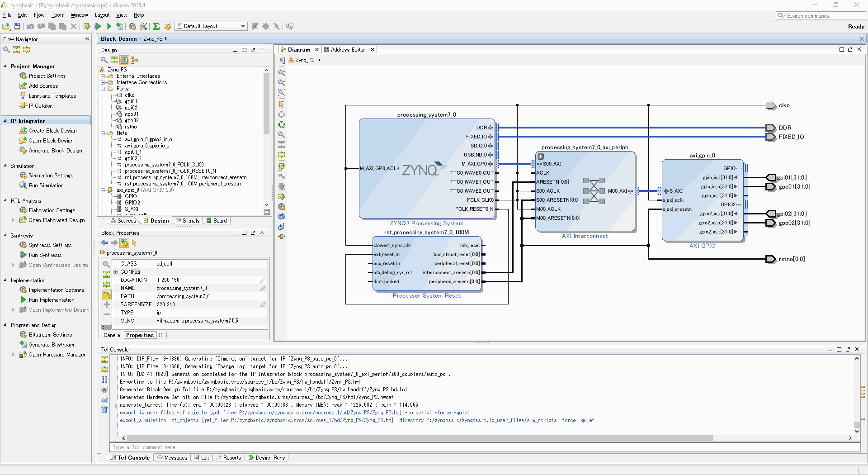Screen dimensions: 868x475
Task: Open the Flow menu
Action: point(39,15)
